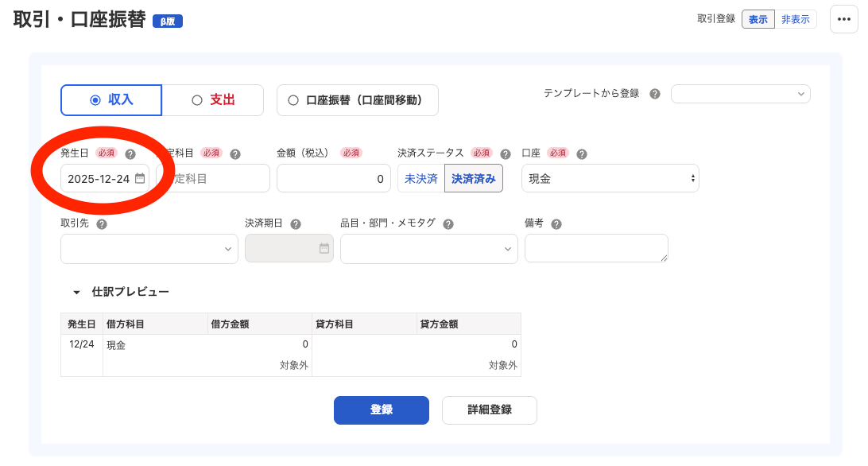Open the three-dot overflow menu at top right

[x=843, y=19]
